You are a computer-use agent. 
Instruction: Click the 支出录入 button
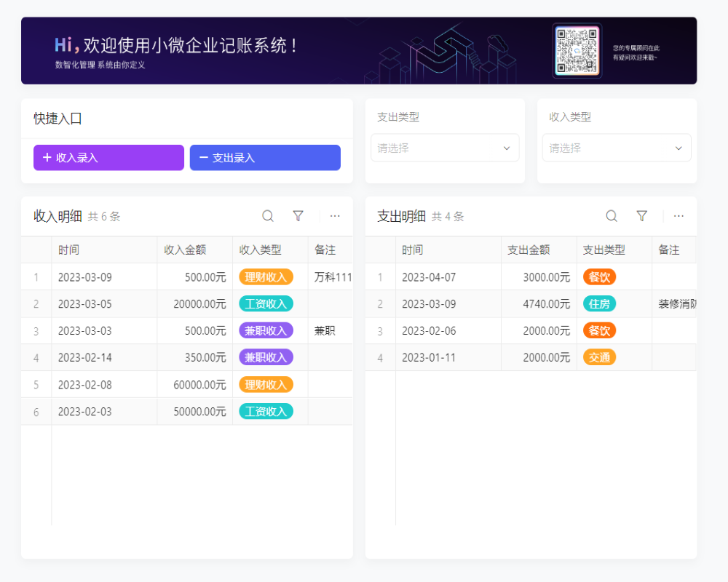click(x=265, y=157)
